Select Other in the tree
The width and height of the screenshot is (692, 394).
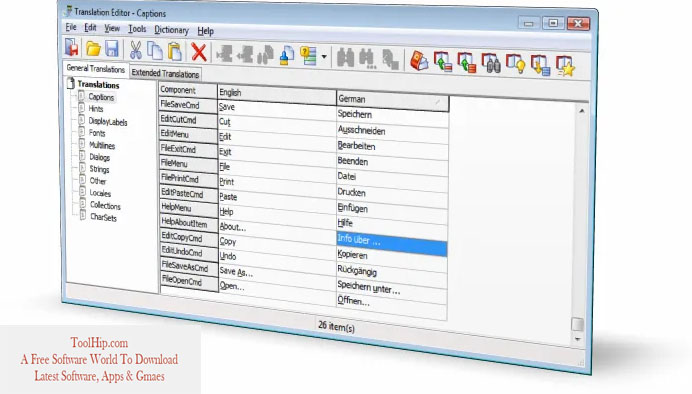pyautogui.click(x=98, y=181)
